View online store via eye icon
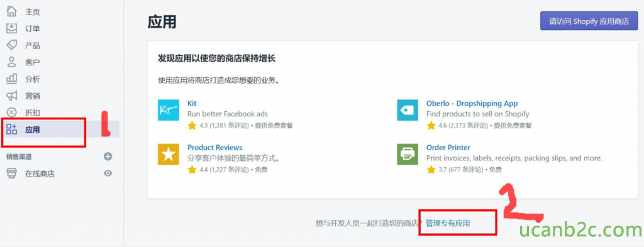This screenshot has width=644, height=247. tap(108, 173)
